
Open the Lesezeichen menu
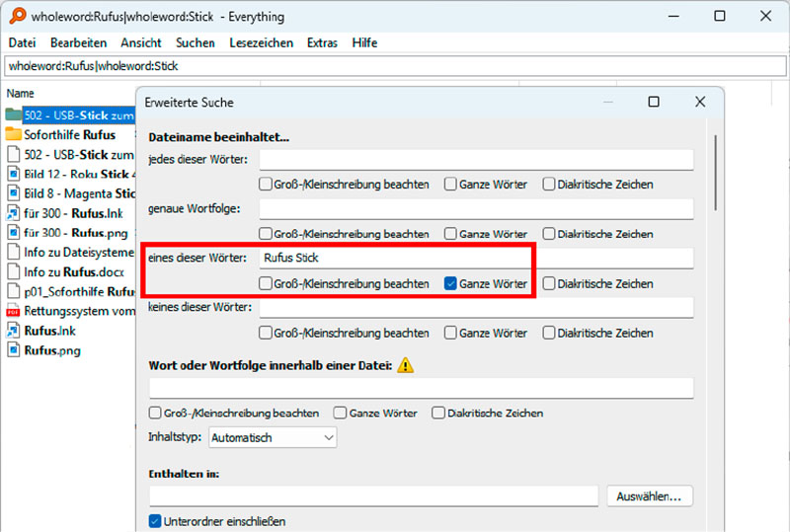(262, 42)
